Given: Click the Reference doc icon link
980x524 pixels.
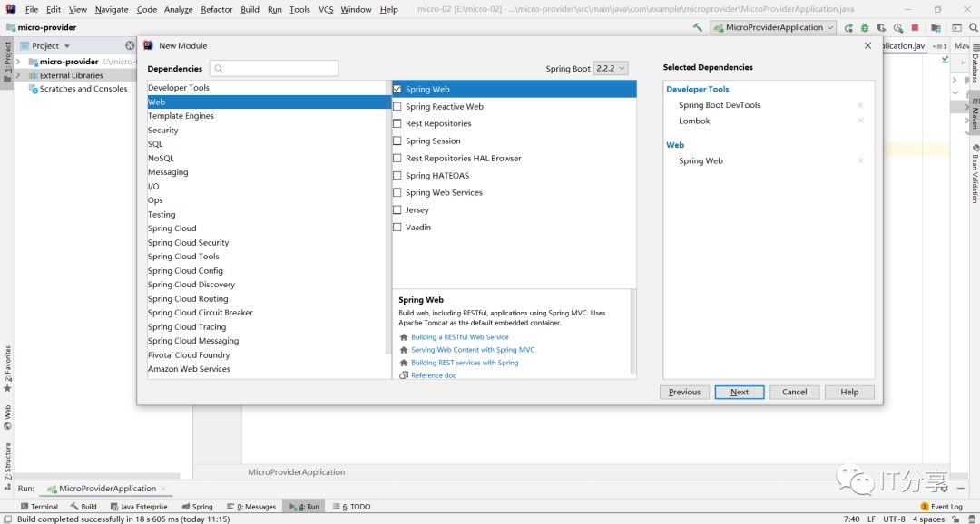Looking at the screenshot, I should [404, 375].
